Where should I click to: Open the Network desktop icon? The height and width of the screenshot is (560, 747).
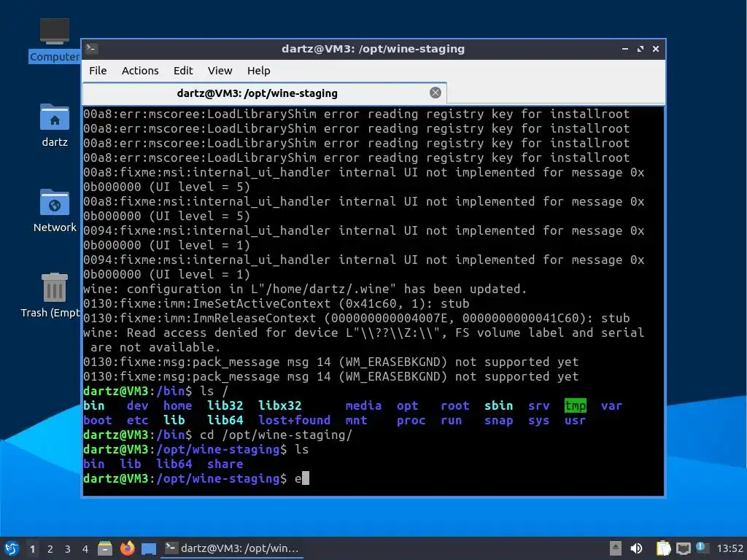tap(54, 211)
